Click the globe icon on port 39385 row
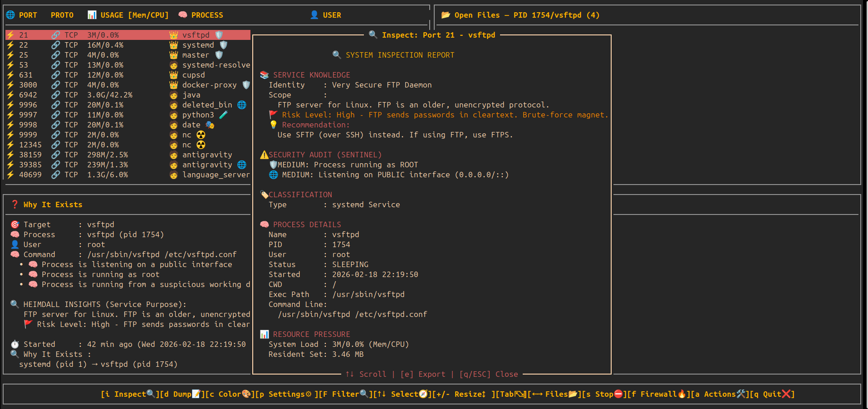 click(242, 165)
